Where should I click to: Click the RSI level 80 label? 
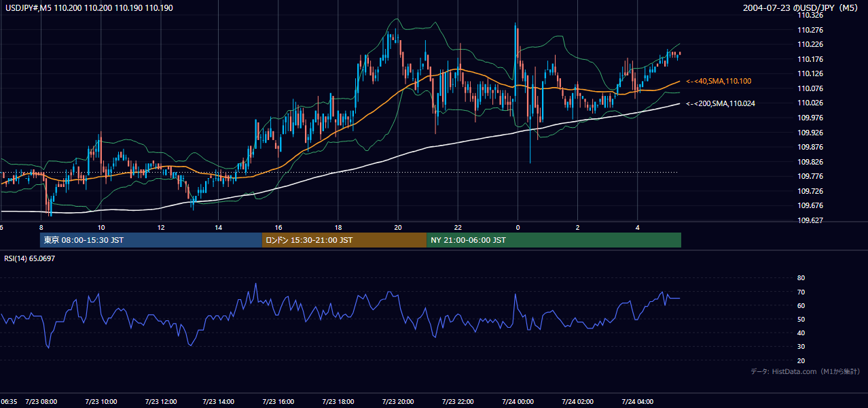(801, 278)
